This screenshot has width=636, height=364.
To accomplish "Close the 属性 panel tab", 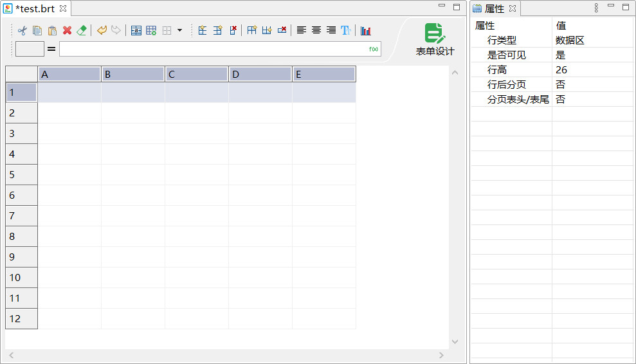I will pos(513,8).
